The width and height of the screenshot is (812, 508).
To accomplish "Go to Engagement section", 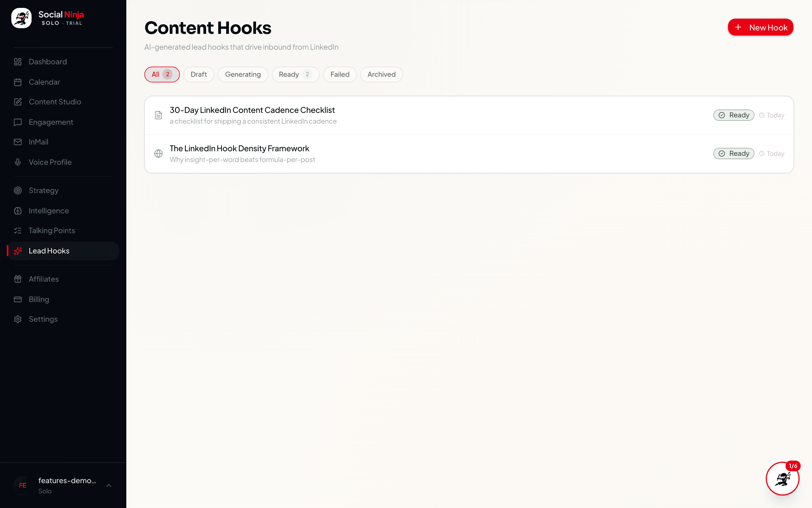I will tap(63, 122).
